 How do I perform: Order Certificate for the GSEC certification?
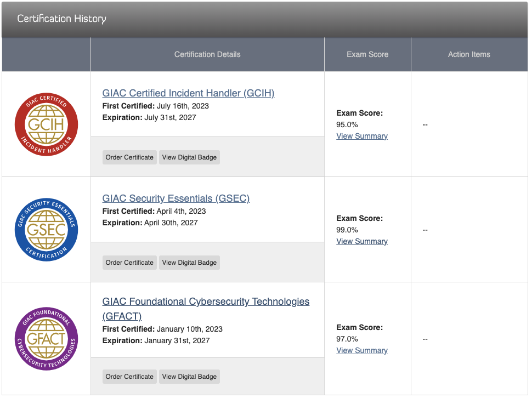[129, 263]
